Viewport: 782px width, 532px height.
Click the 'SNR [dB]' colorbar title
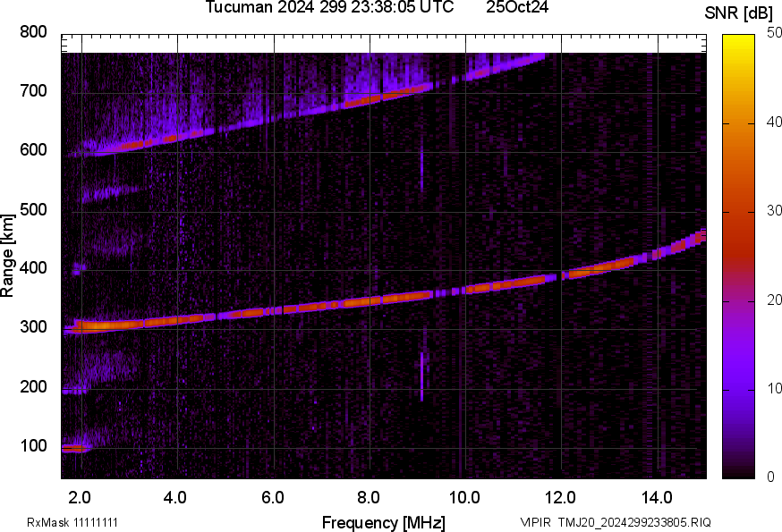point(738,13)
